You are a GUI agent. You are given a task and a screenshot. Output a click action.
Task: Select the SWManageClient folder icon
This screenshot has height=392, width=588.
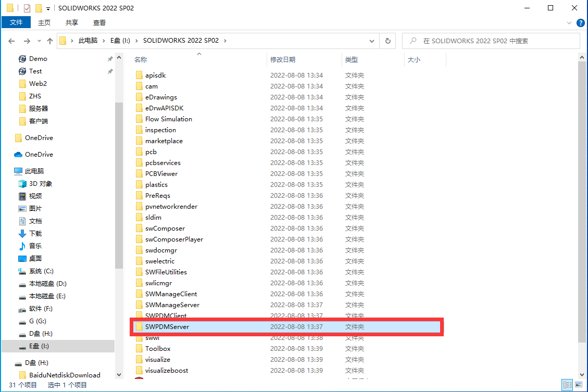click(139, 294)
